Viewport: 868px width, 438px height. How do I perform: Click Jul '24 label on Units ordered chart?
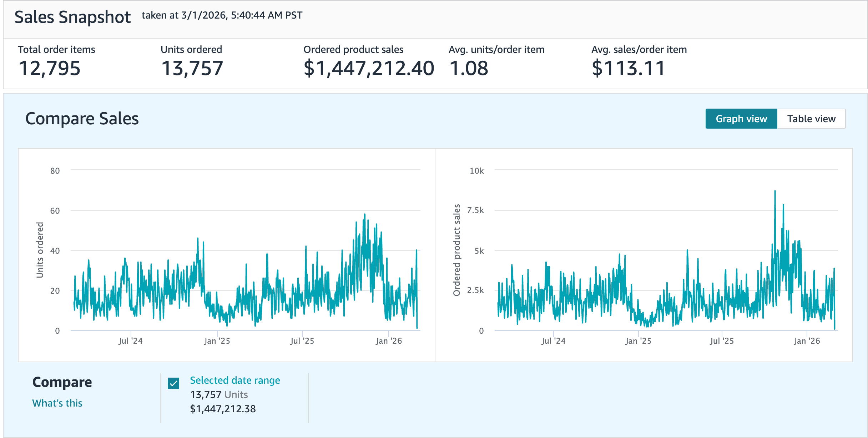(131, 341)
